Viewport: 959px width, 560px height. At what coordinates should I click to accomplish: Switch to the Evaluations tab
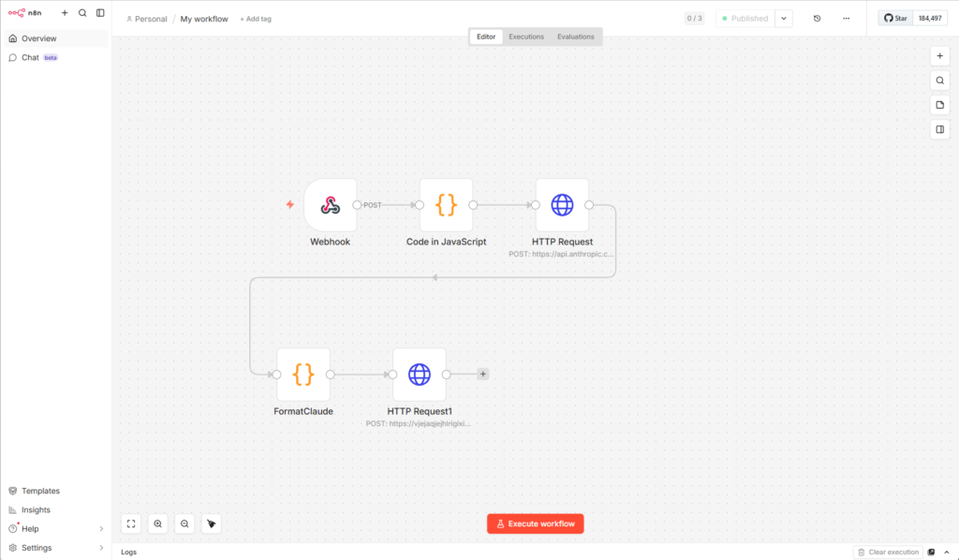click(575, 37)
